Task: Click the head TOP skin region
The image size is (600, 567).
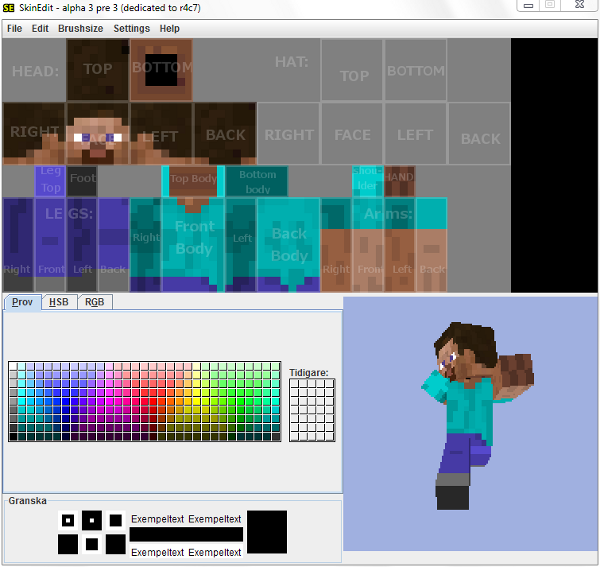Action: [x=98, y=69]
